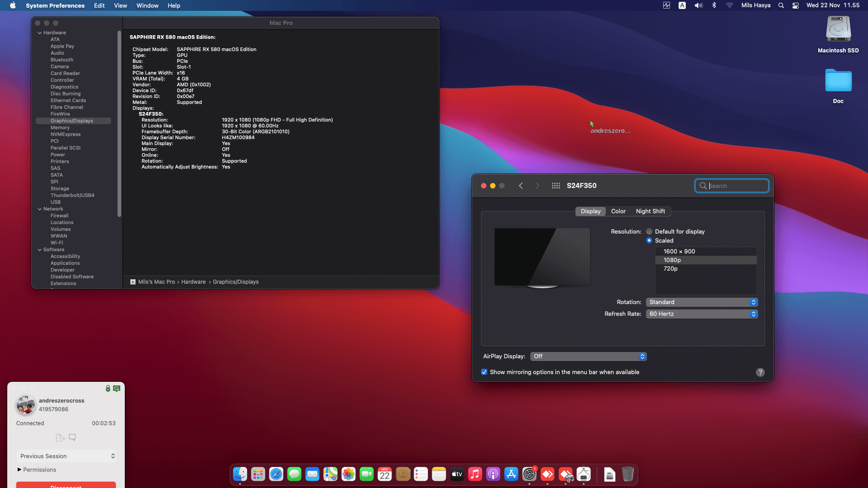Open App Store from the Dock
The width and height of the screenshot is (868, 488).
coord(511,474)
